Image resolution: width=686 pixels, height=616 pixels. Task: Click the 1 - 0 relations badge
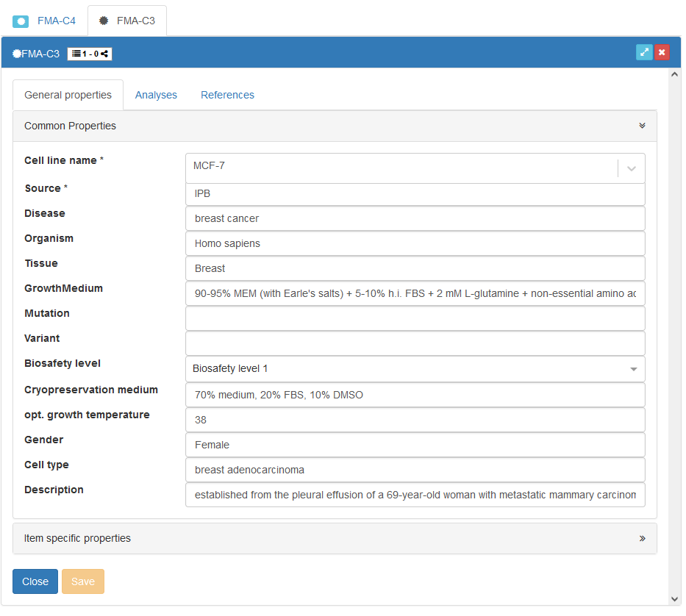coord(90,54)
